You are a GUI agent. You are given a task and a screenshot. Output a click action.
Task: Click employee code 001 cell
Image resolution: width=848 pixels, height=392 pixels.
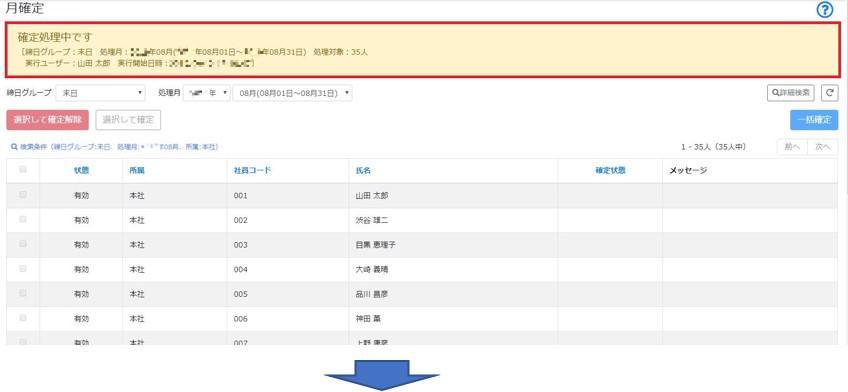coord(241,196)
